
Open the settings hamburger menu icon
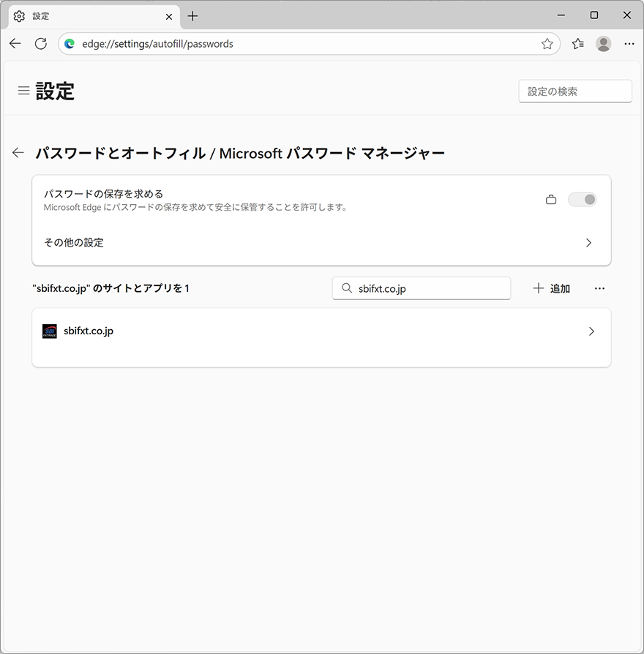click(x=23, y=91)
